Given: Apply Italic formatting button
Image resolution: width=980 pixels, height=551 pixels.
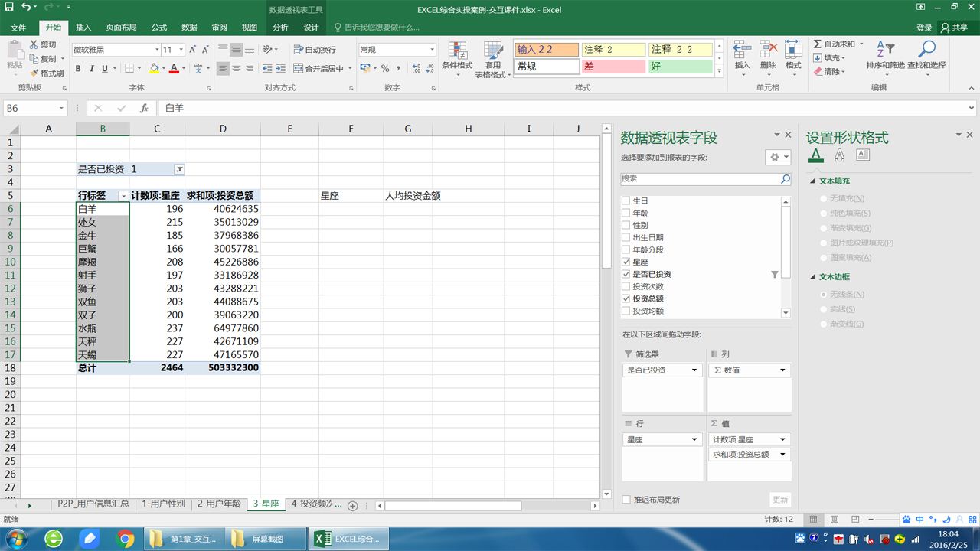Looking at the screenshot, I should (92, 68).
